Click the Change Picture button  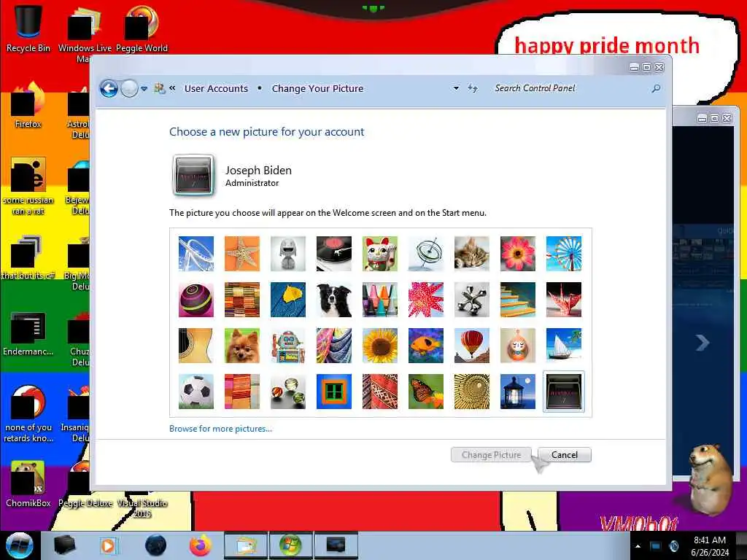click(x=491, y=455)
